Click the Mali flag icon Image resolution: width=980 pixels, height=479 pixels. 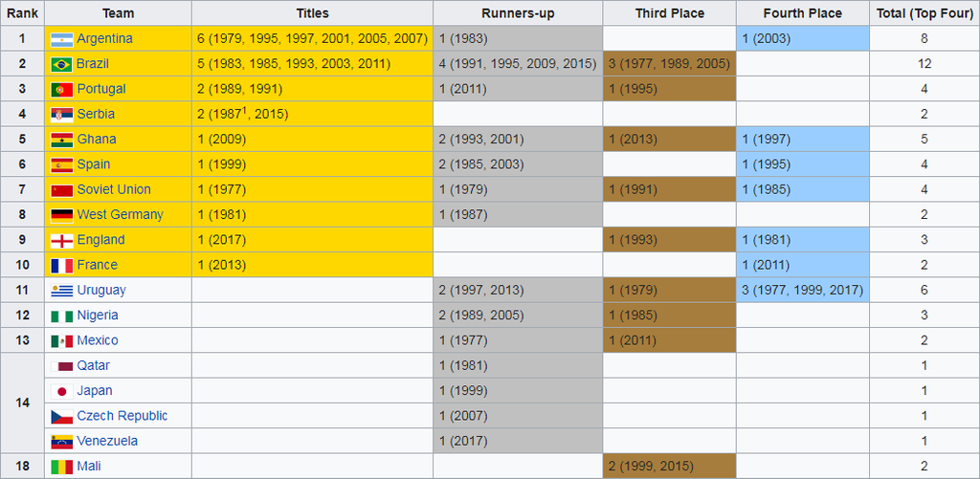click(x=62, y=467)
